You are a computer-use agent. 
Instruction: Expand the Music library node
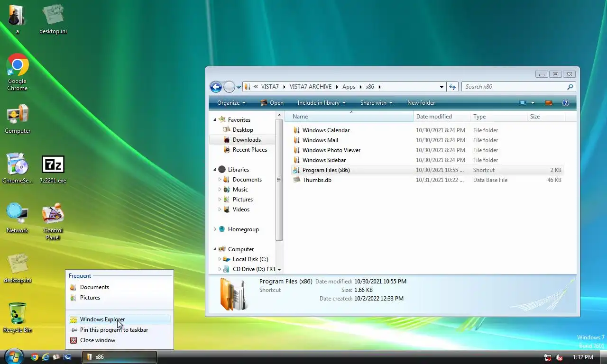220,190
